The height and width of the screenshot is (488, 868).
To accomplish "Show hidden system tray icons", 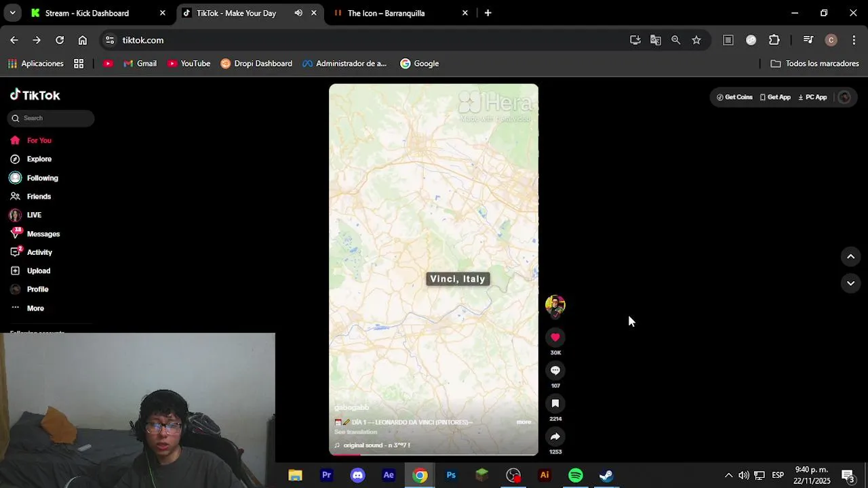I will coord(728,475).
